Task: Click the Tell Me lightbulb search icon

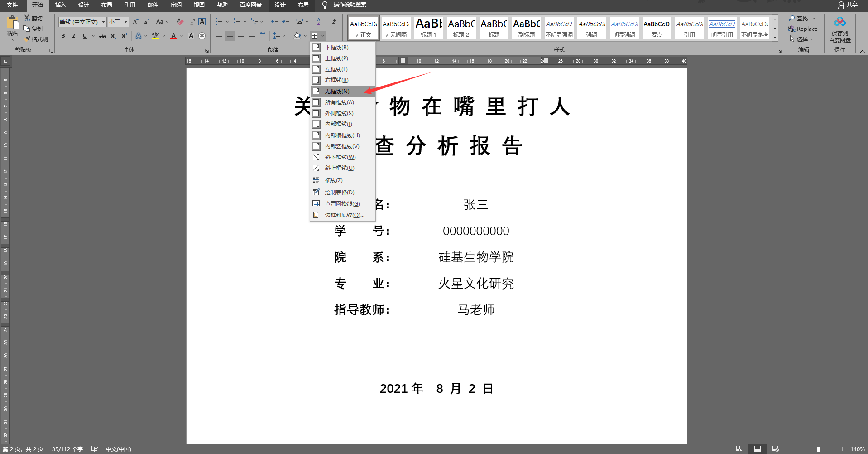Action: 325,5
